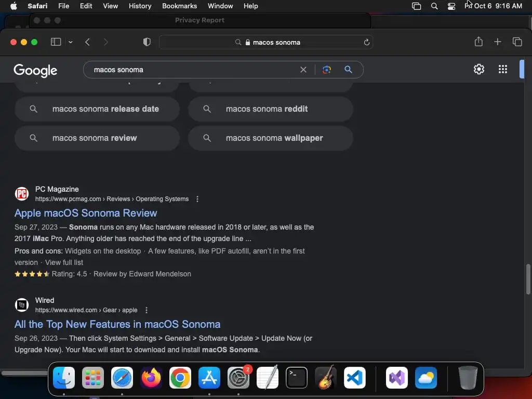This screenshot has height=399, width=532.
Task: Open a new tab with plus icon
Action: [x=497, y=42]
